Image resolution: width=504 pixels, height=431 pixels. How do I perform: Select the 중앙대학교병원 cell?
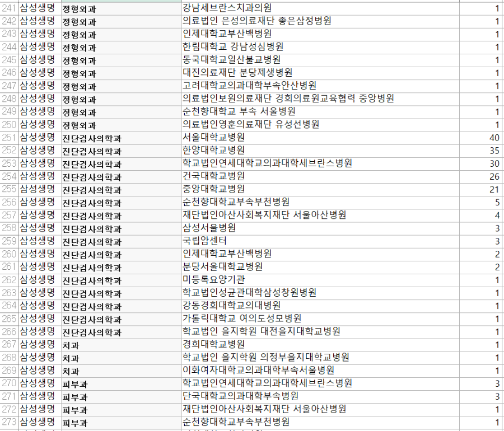[320, 190]
